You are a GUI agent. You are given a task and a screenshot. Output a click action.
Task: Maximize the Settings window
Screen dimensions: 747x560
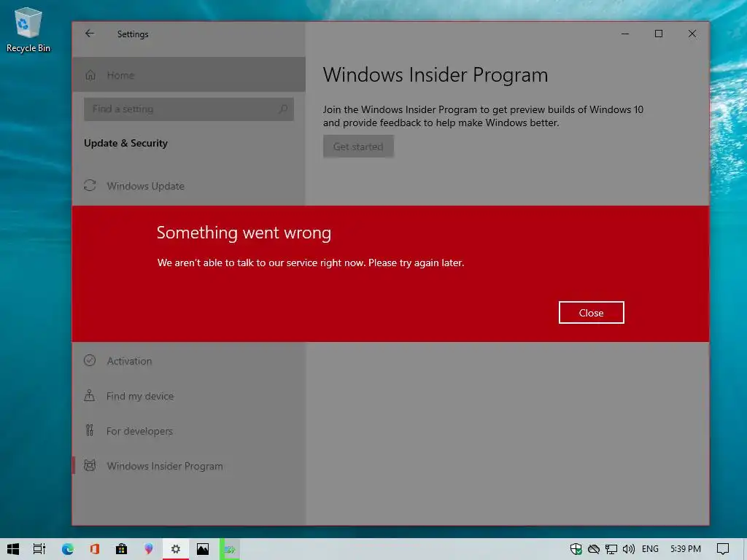[659, 34]
